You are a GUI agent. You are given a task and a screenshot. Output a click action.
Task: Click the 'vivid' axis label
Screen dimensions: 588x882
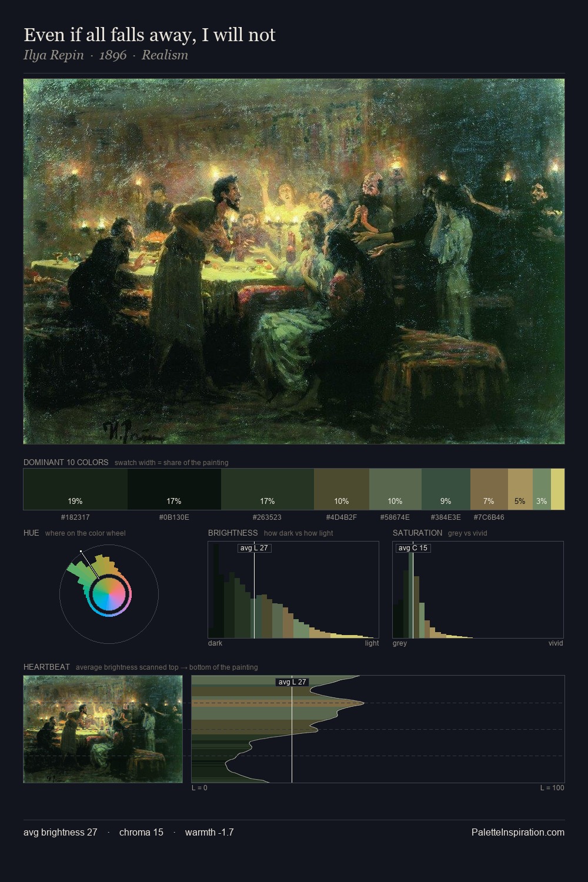(556, 643)
